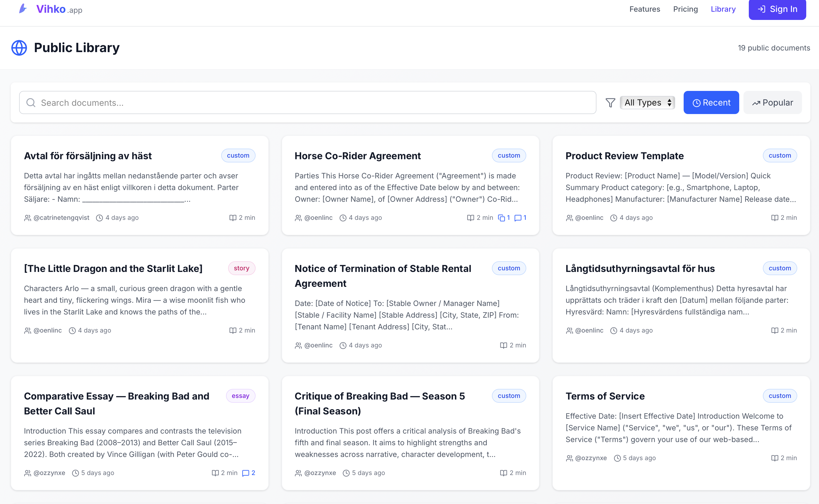Image resolution: width=819 pixels, height=504 pixels.
Task: Open Avtal för försäljning av häst document
Action: point(88,156)
